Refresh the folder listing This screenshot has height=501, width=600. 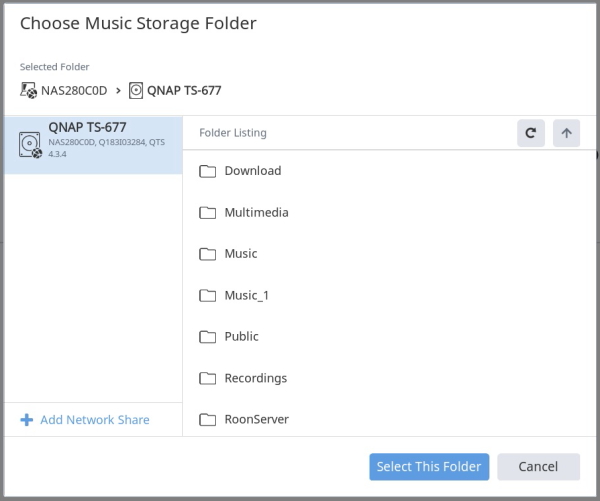531,133
